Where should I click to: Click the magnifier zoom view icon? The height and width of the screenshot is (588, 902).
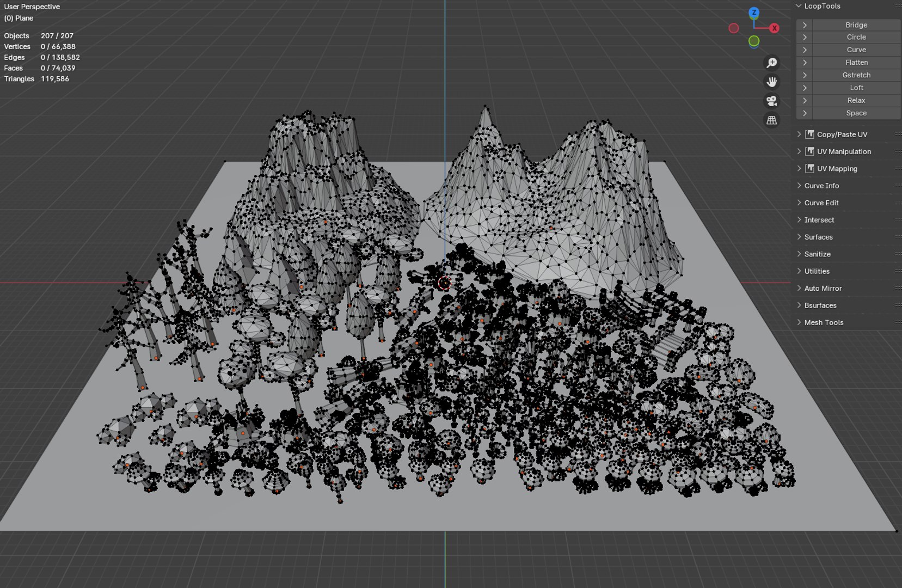pos(771,63)
